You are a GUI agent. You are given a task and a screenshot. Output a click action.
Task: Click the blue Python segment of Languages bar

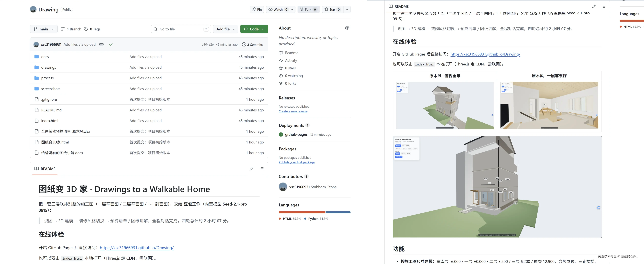click(x=338, y=212)
